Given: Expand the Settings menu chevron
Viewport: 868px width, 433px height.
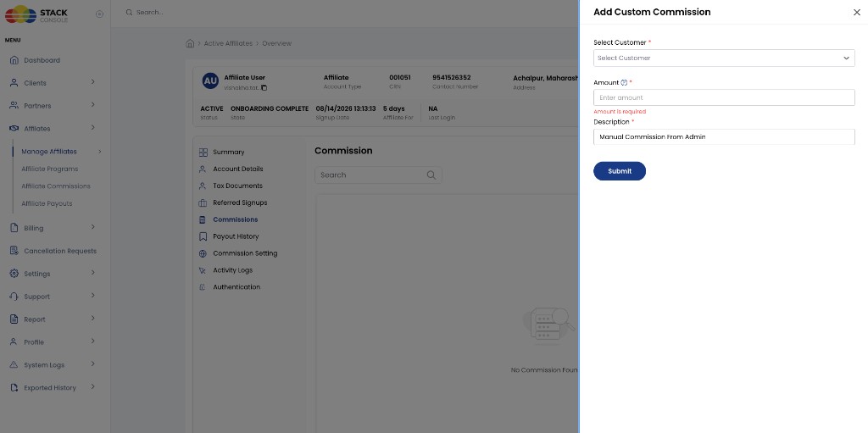Looking at the screenshot, I should pos(92,272).
